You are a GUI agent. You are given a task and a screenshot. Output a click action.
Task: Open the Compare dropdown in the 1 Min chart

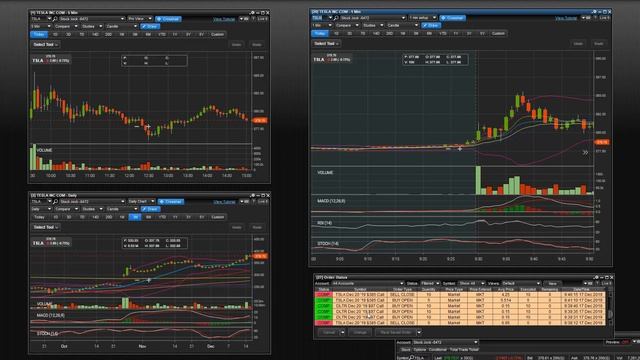[347, 25]
